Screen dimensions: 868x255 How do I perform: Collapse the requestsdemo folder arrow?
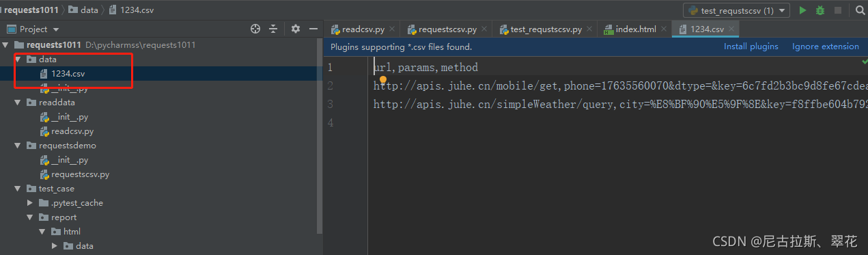coord(18,146)
